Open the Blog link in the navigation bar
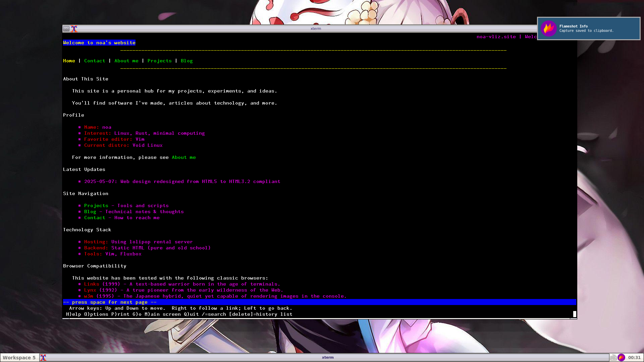This screenshot has width=644, height=362. (186, 61)
